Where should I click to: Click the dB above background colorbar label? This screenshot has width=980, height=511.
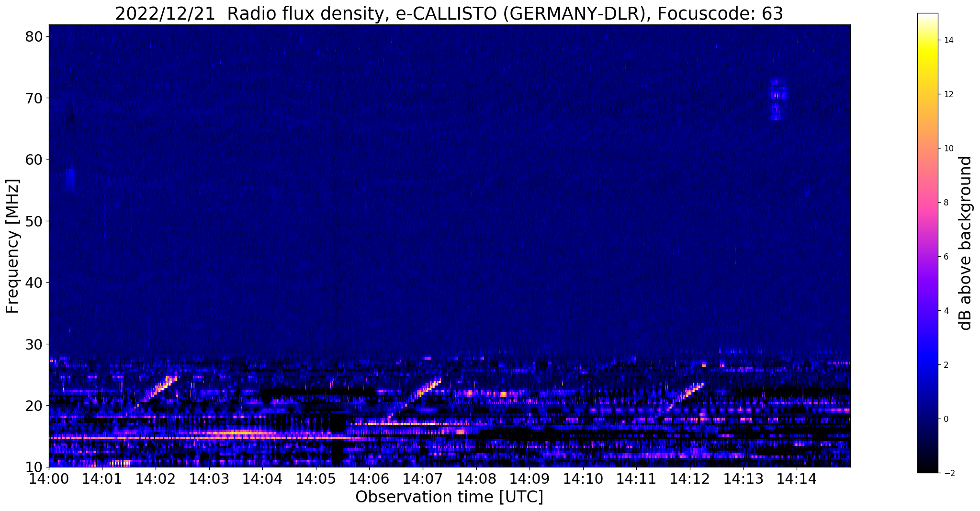click(x=966, y=243)
